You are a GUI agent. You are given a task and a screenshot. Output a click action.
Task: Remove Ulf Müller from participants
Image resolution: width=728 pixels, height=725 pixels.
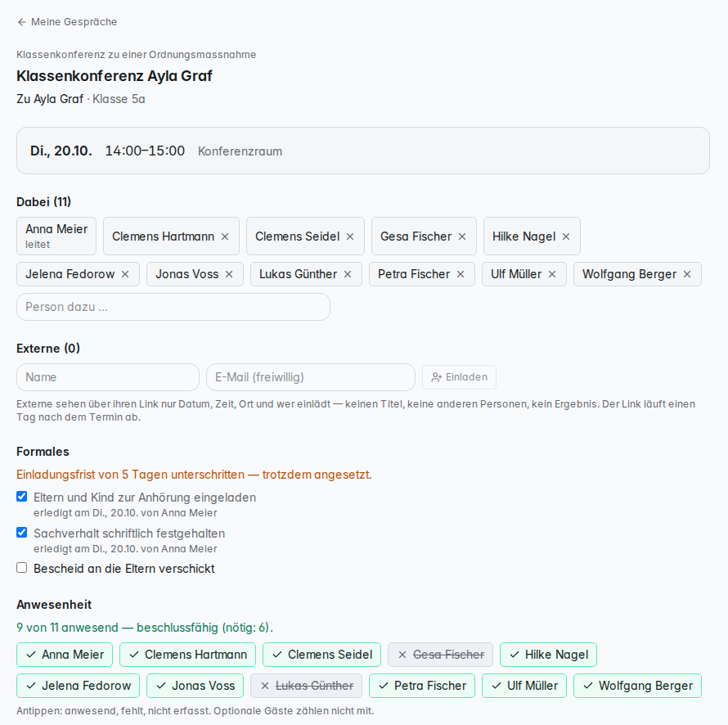click(552, 274)
